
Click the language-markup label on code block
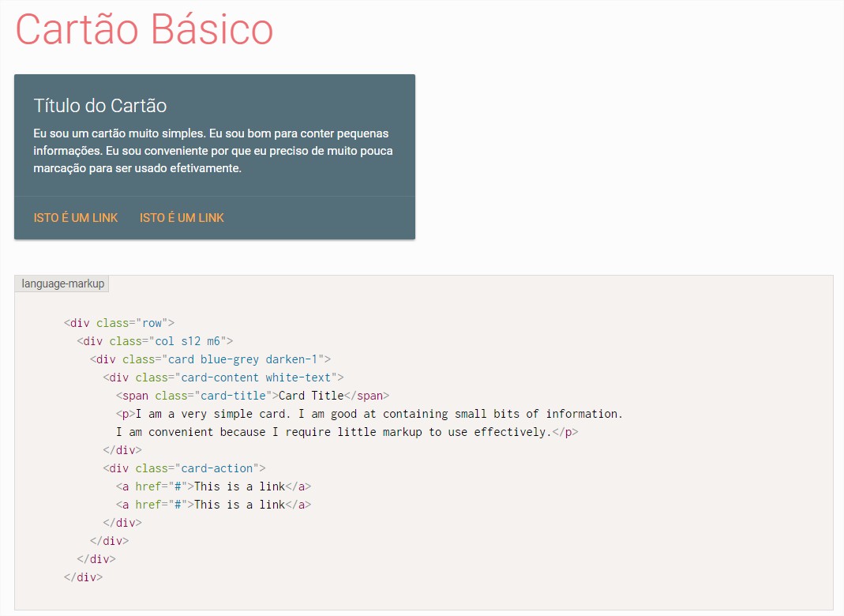point(62,284)
